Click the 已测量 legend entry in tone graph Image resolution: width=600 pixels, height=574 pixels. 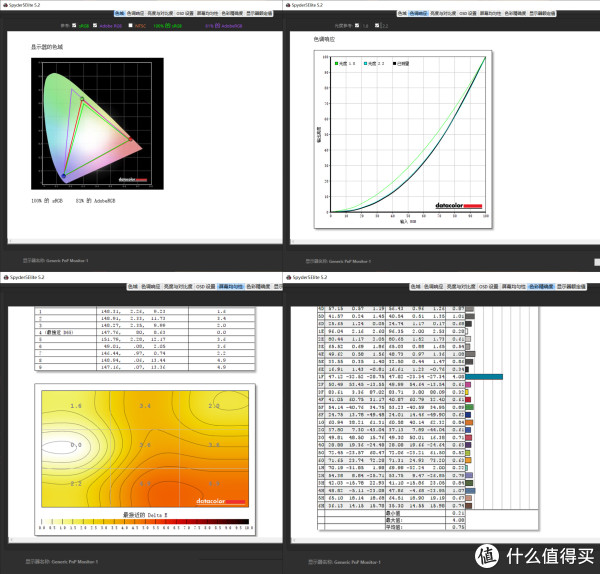[x=401, y=64]
